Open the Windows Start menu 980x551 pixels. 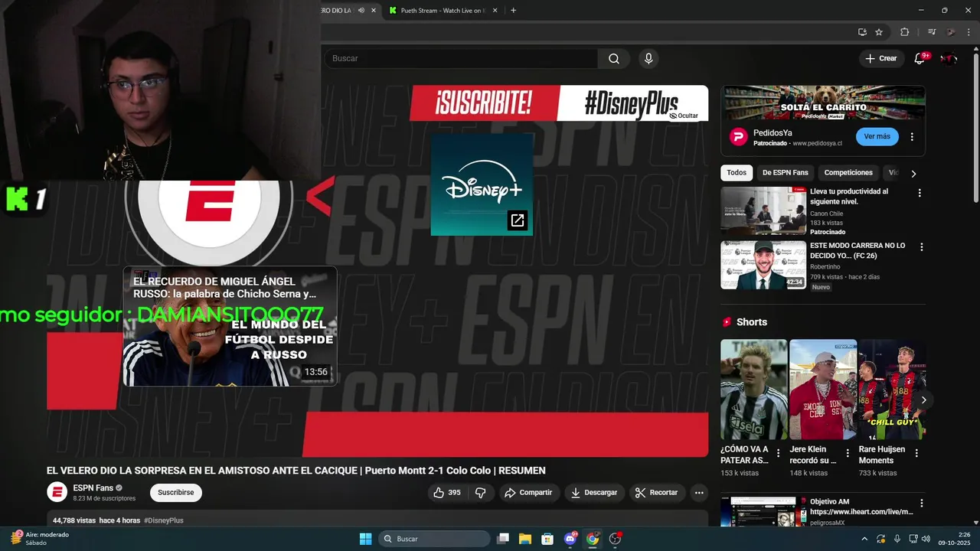[365, 539]
